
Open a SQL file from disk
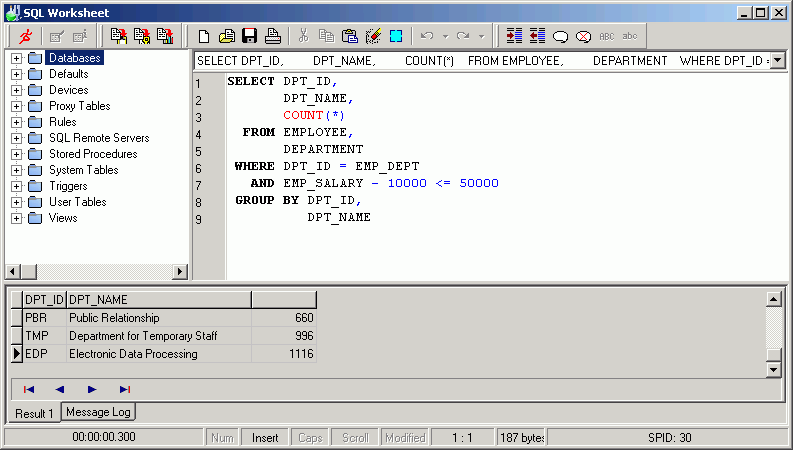[227, 36]
